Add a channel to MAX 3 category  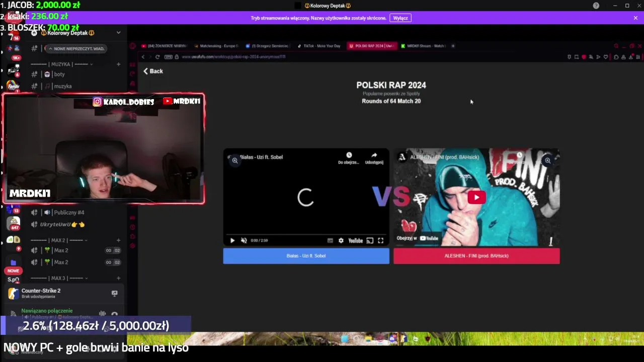[x=118, y=279]
